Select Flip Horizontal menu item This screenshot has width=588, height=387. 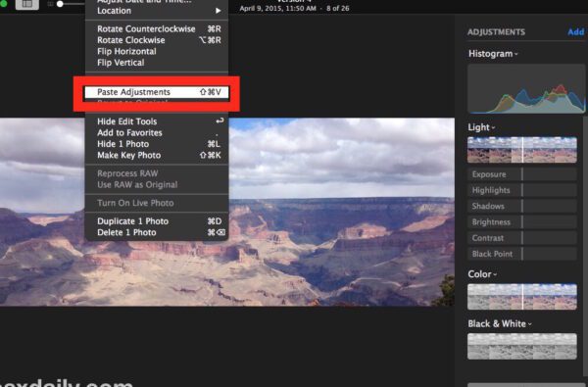pos(157,51)
